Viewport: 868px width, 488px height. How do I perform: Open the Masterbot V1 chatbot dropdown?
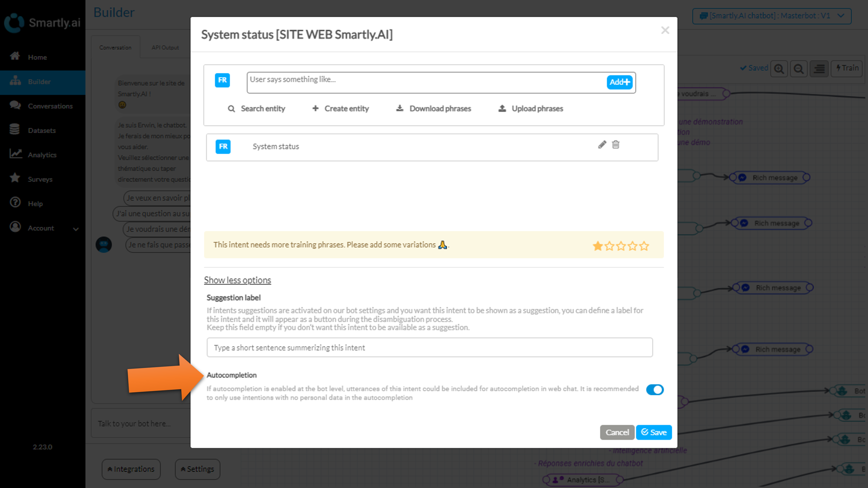point(772,16)
